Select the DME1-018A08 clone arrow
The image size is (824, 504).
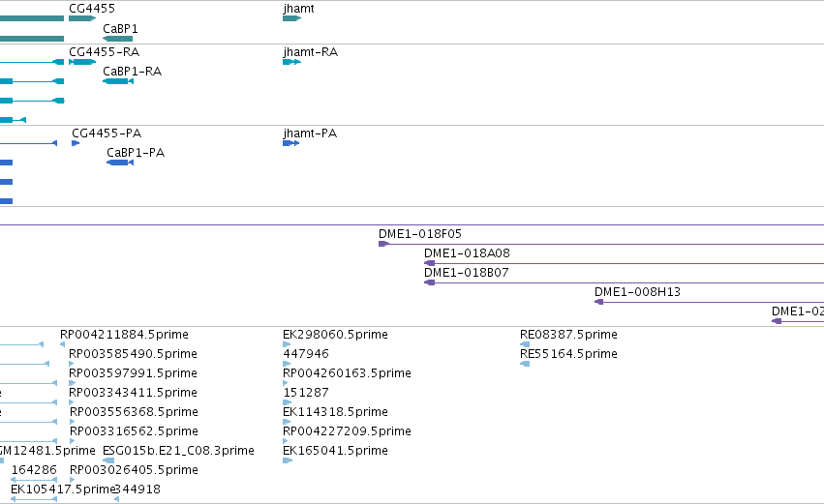624,263
